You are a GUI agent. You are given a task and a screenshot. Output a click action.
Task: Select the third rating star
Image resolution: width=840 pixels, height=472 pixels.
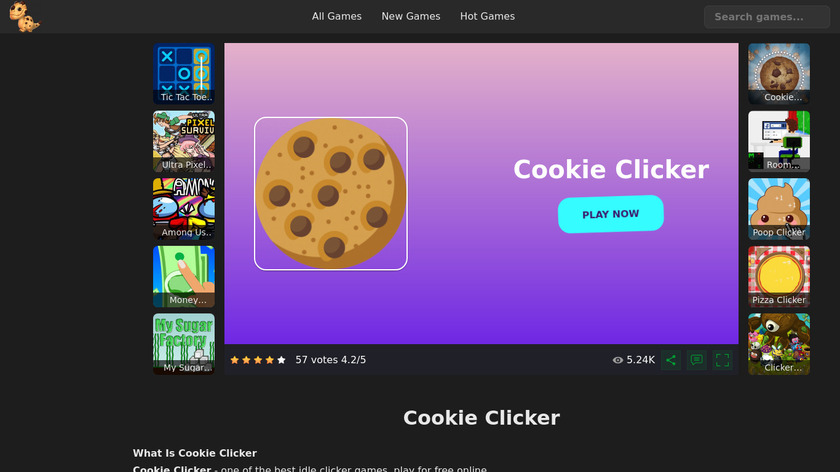click(x=258, y=360)
